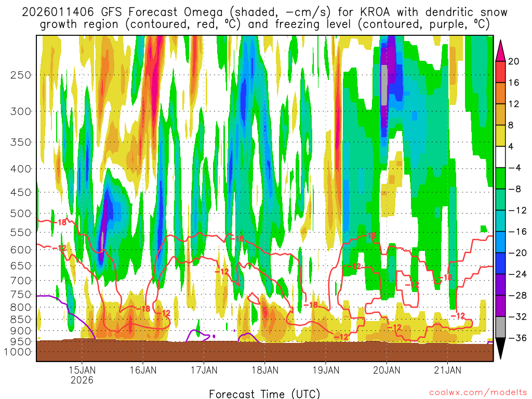
Task: Pick the white color bar segment between -4 and 4
Action: [x=500, y=157]
